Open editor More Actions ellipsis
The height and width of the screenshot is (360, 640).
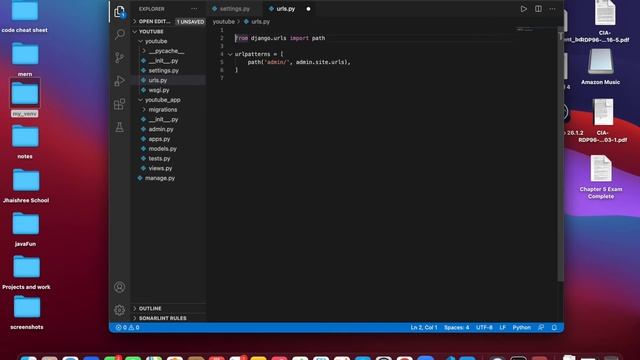(x=552, y=9)
